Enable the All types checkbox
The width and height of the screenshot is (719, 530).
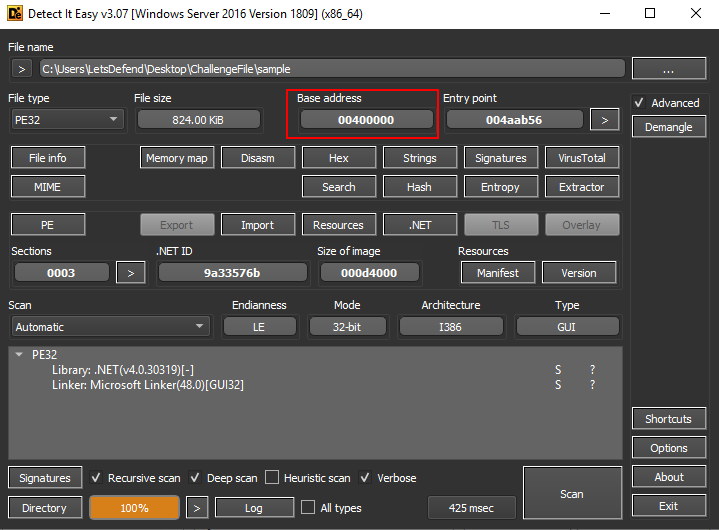(x=308, y=508)
